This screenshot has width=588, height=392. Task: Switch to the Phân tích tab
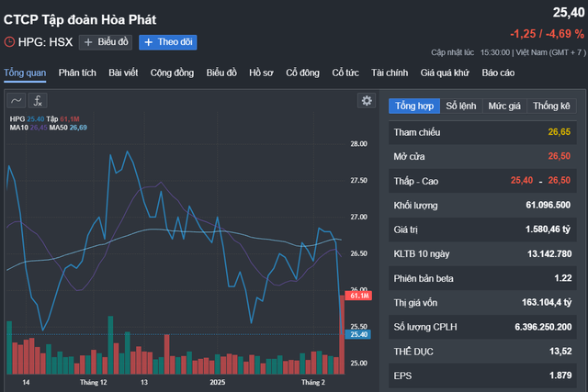[x=77, y=72]
